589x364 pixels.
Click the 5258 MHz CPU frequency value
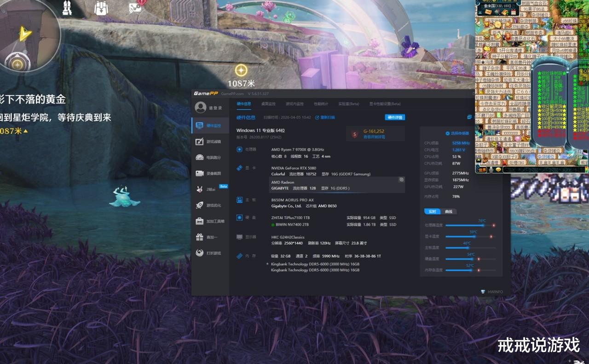461,143
